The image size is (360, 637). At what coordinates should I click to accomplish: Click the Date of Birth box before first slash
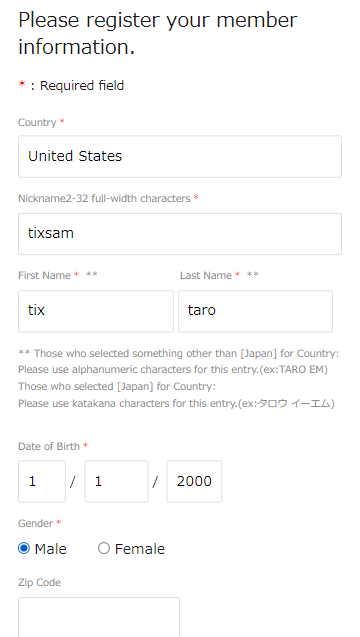tap(42, 481)
